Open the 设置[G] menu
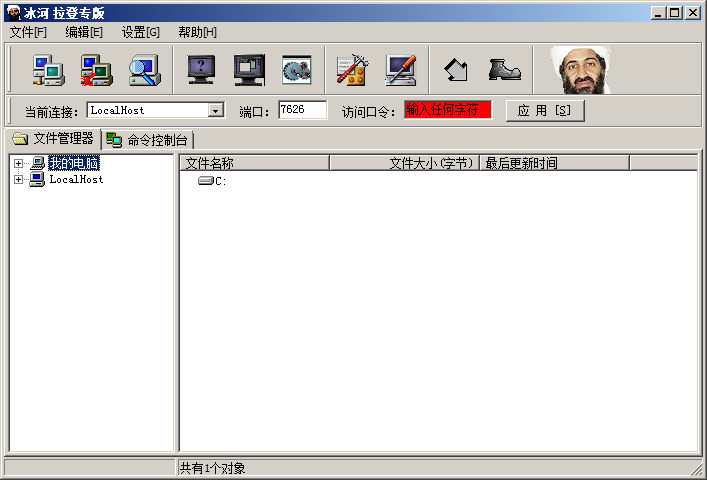The width and height of the screenshot is (707, 480). [140, 32]
